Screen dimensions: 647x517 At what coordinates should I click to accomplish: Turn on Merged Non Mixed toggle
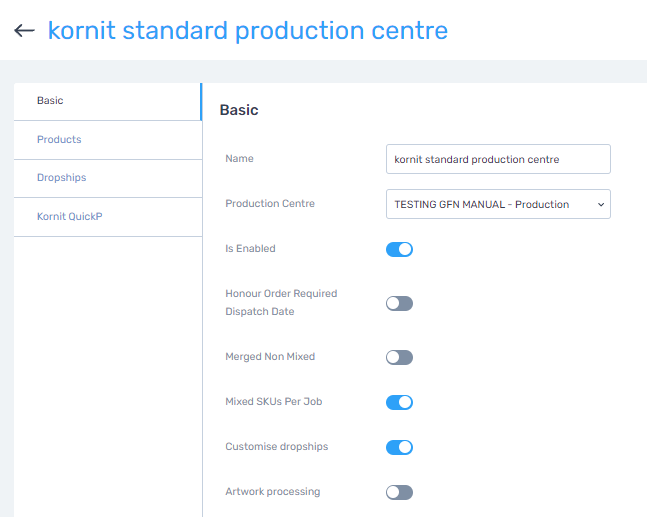[399, 357]
